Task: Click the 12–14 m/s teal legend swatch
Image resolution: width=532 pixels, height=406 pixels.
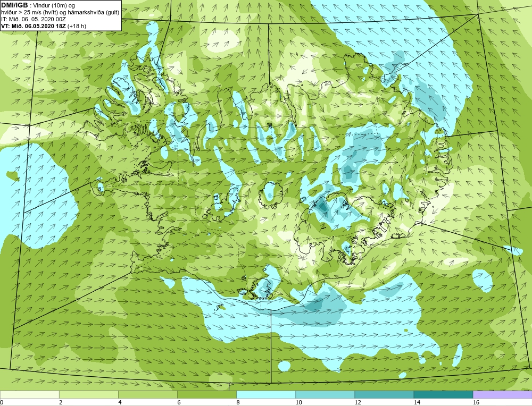Action: tap(384, 394)
